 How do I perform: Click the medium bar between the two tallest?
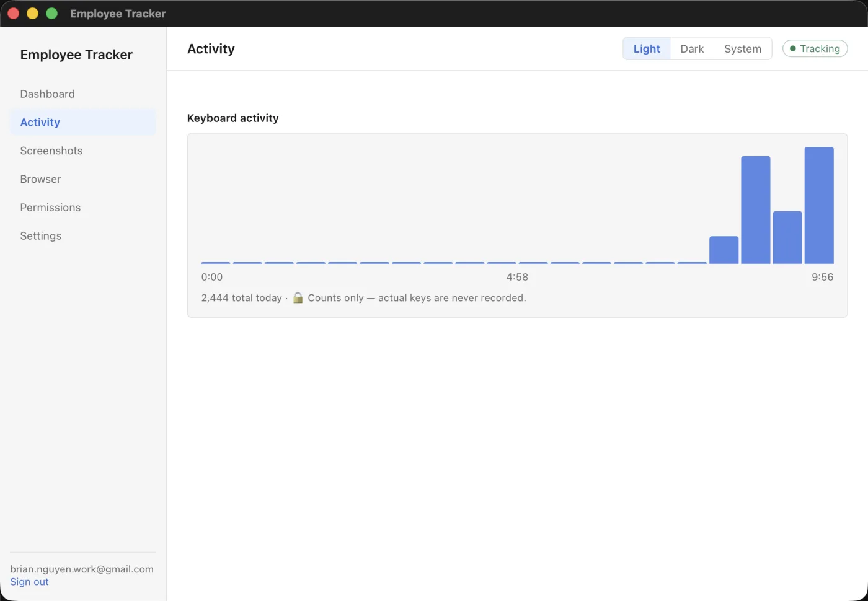coord(787,238)
